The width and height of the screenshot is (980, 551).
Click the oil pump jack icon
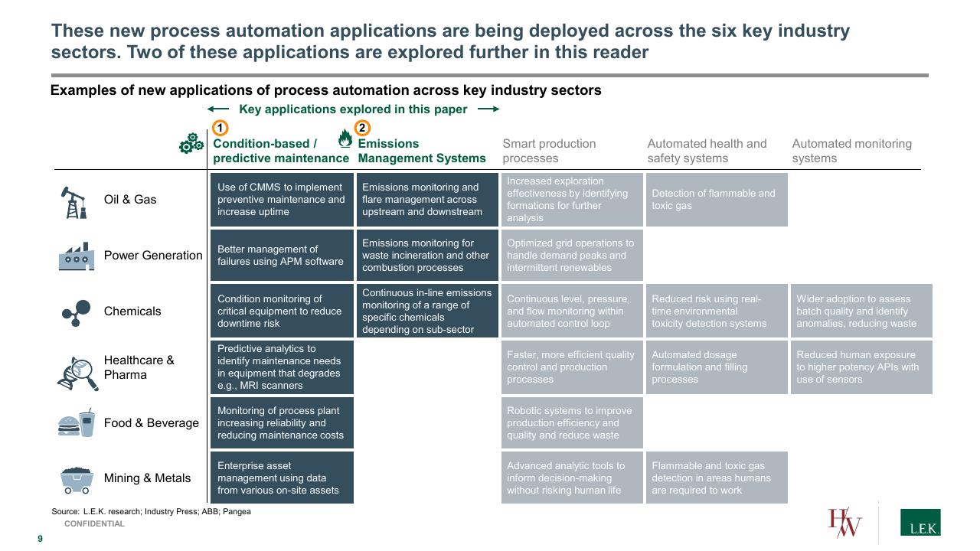73,202
